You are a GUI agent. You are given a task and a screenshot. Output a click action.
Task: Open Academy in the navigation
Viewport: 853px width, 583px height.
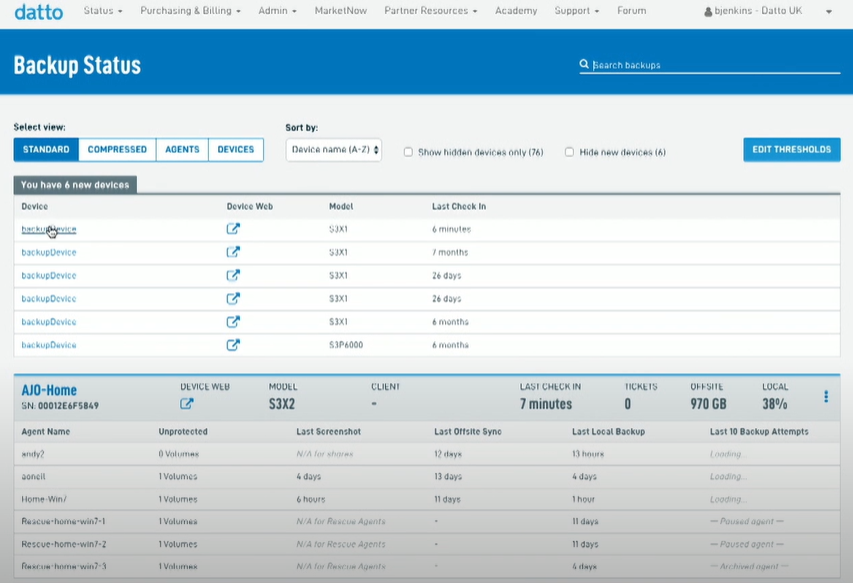516,10
